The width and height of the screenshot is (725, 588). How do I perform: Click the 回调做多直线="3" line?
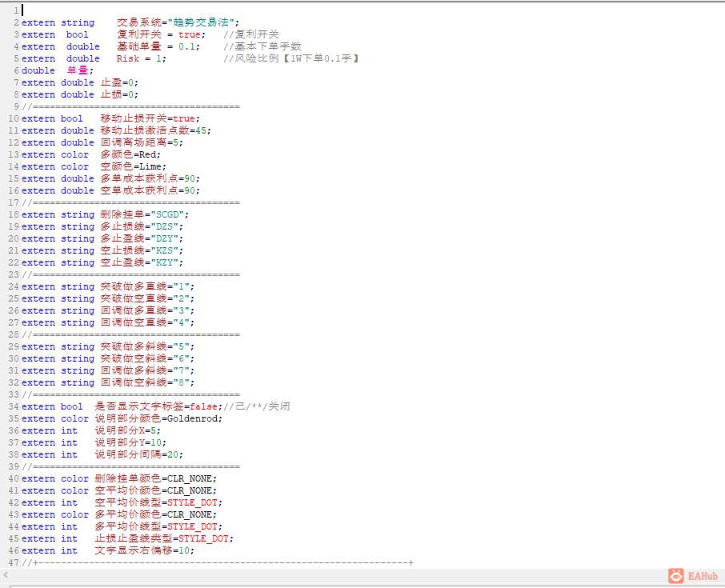point(108,310)
